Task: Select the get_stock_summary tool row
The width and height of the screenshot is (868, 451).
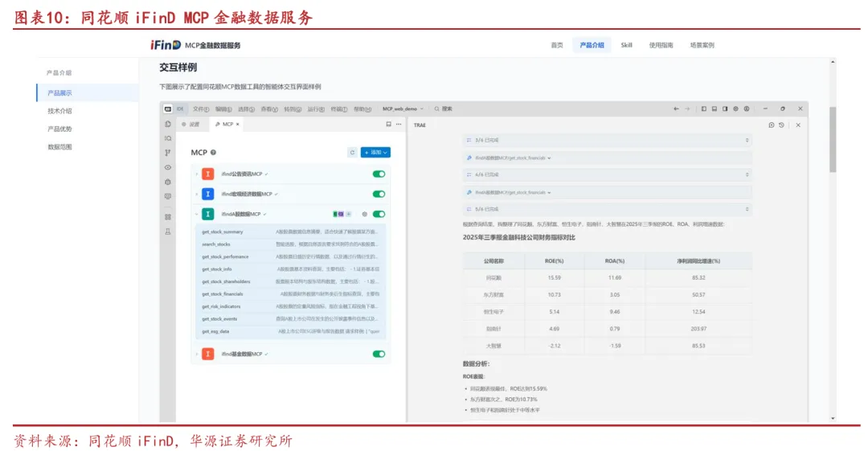Action: (x=291, y=232)
